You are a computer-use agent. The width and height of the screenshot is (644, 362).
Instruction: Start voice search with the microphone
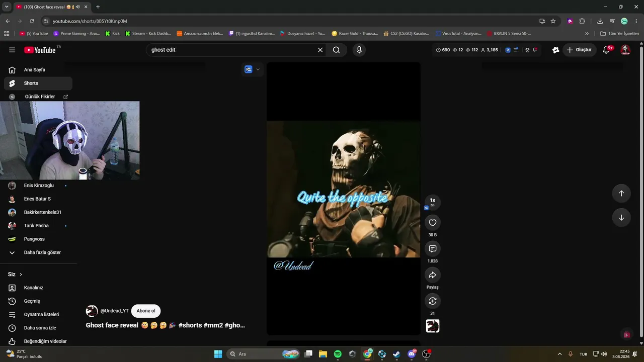pos(359,50)
